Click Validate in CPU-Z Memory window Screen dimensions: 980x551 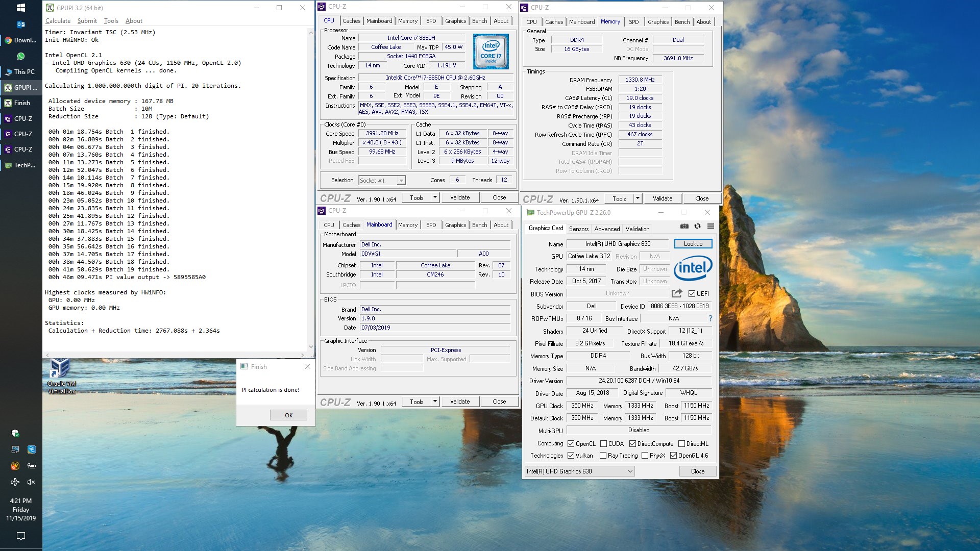pyautogui.click(x=662, y=198)
